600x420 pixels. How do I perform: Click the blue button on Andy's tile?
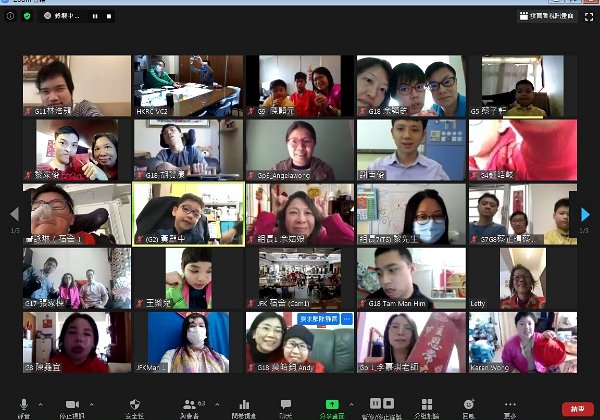tap(318, 319)
